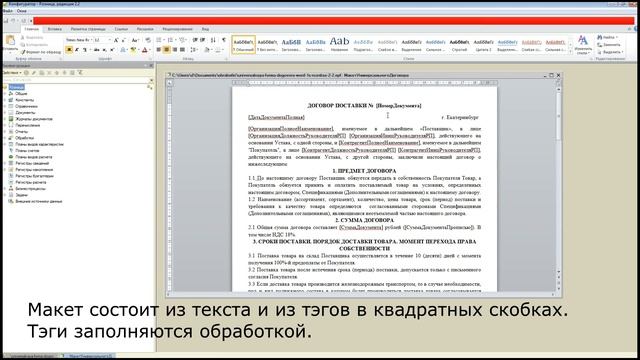Select the Название (Aab) style

click(x=339, y=44)
